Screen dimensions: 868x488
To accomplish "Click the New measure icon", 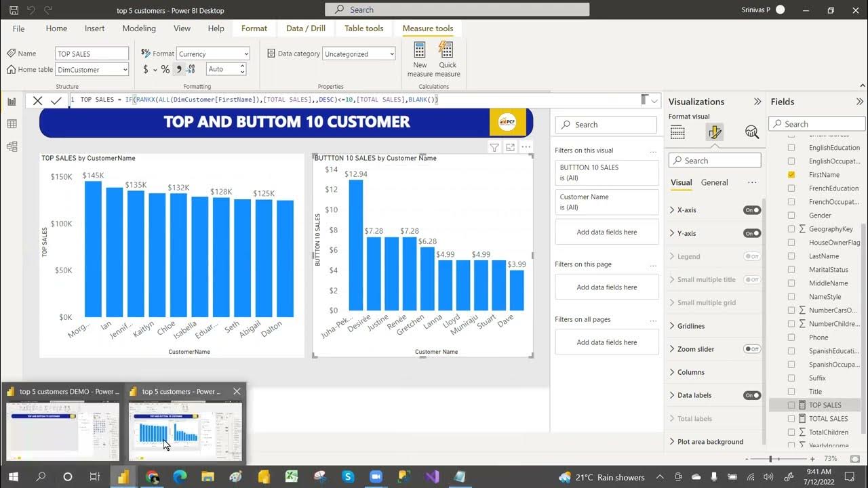I will pos(420,51).
